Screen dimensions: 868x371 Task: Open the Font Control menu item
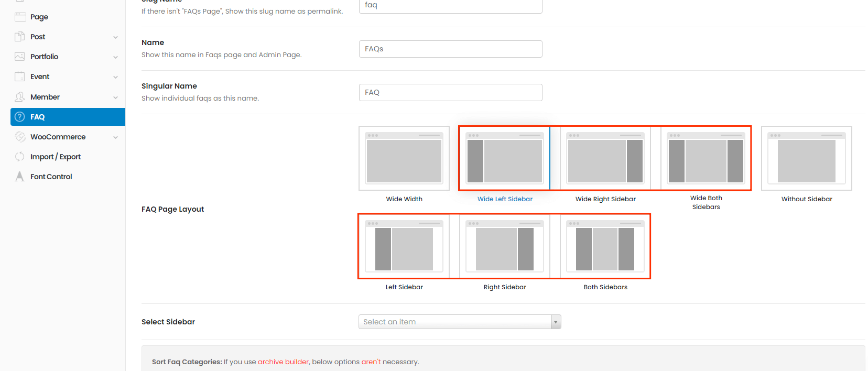(x=51, y=177)
